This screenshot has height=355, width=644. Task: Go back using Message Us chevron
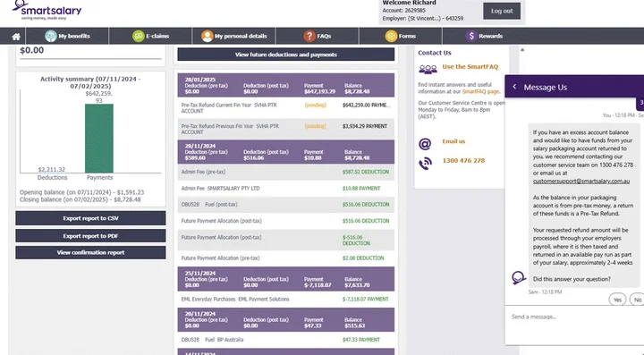point(514,87)
